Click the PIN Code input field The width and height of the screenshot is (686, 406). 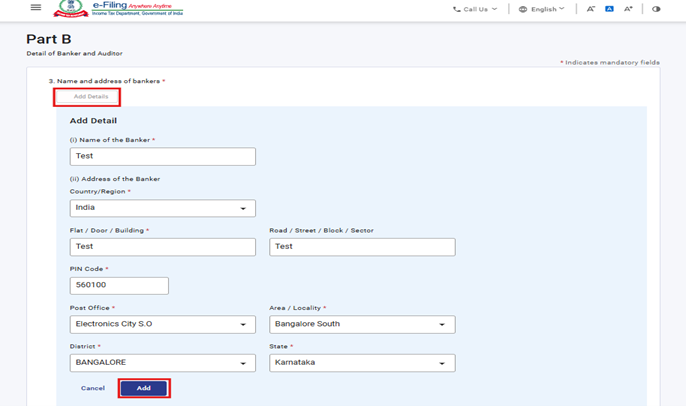[119, 286]
